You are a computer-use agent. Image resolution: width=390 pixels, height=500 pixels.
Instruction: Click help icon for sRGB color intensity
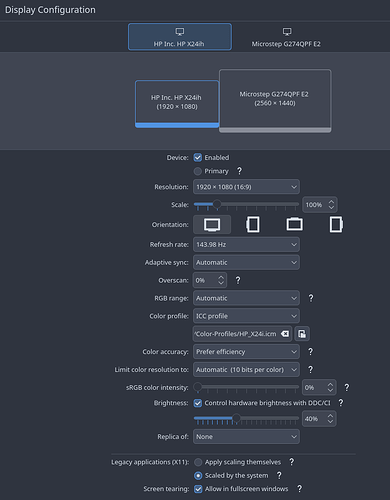(347, 387)
